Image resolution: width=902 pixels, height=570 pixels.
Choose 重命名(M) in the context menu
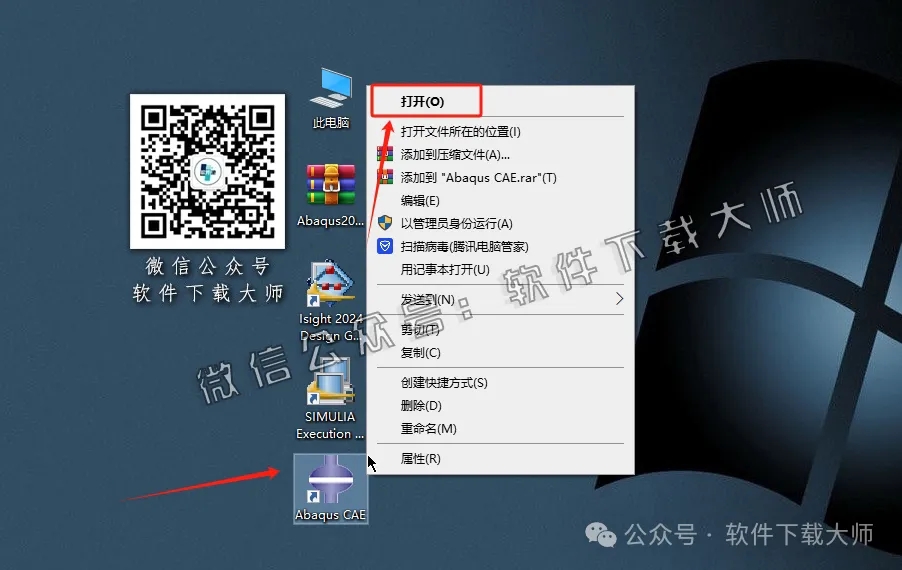click(x=500, y=428)
